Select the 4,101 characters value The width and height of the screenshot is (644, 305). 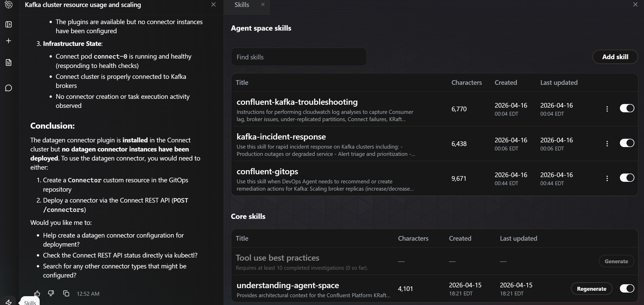coord(405,289)
